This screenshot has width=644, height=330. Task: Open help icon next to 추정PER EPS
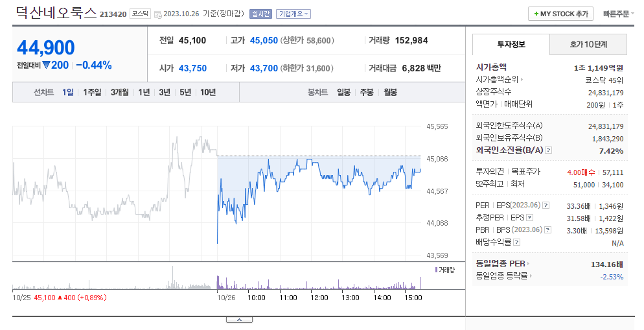530,217
